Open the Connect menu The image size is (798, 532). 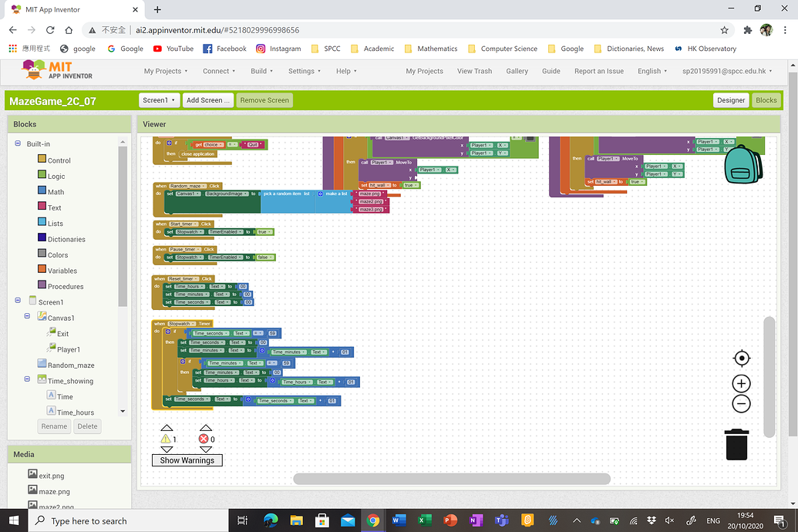[x=220, y=71]
